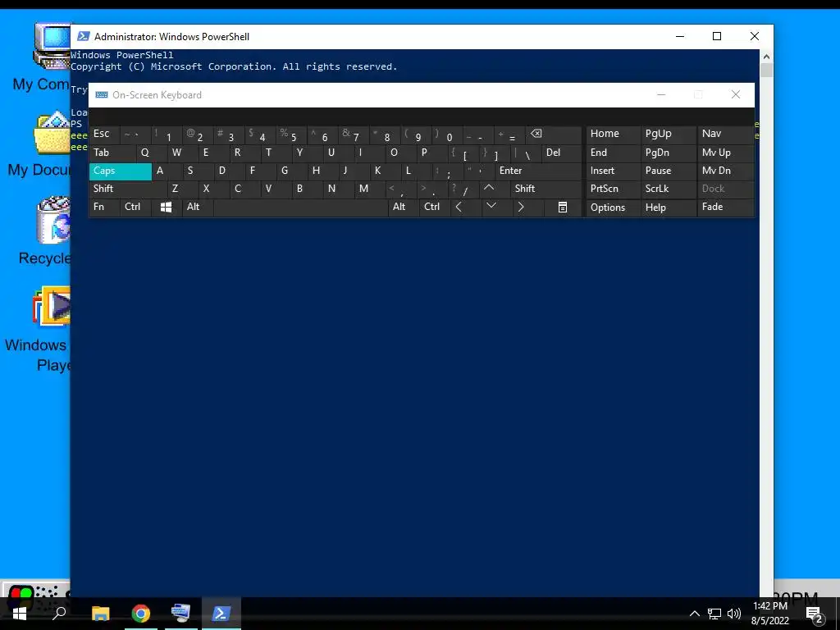
Task: Open On-Screen Keyboard Help
Action: coord(669,208)
